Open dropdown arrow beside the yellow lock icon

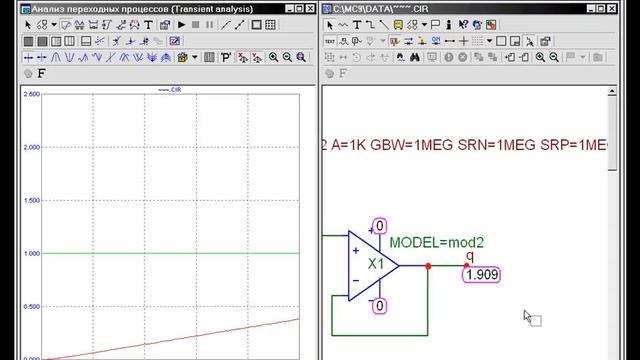[195, 58]
